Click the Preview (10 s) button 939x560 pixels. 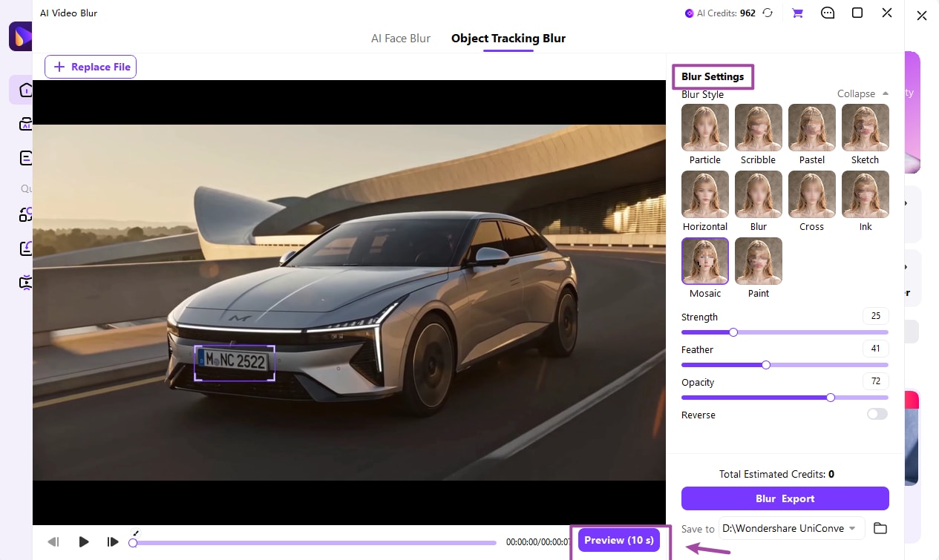pyautogui.click(x=619, y=540)
